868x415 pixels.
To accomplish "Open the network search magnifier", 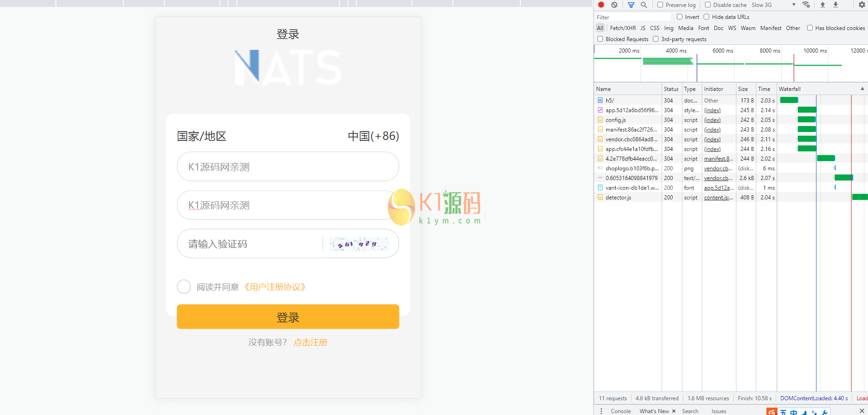I will (x=644, y=5).
